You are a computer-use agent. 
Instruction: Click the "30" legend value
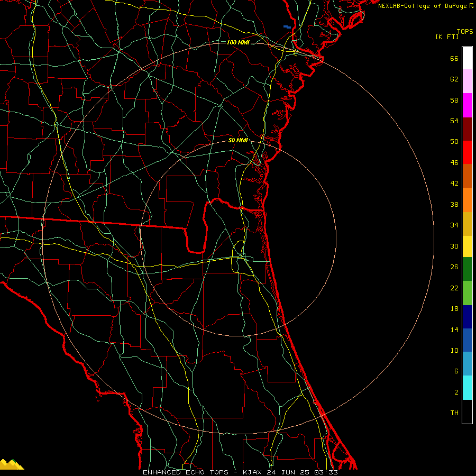point(454,246)
